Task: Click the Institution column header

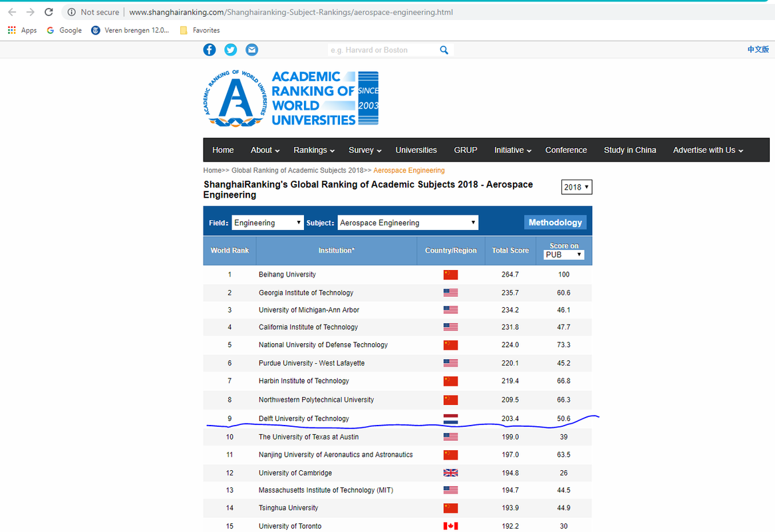Action: point(337,251)
